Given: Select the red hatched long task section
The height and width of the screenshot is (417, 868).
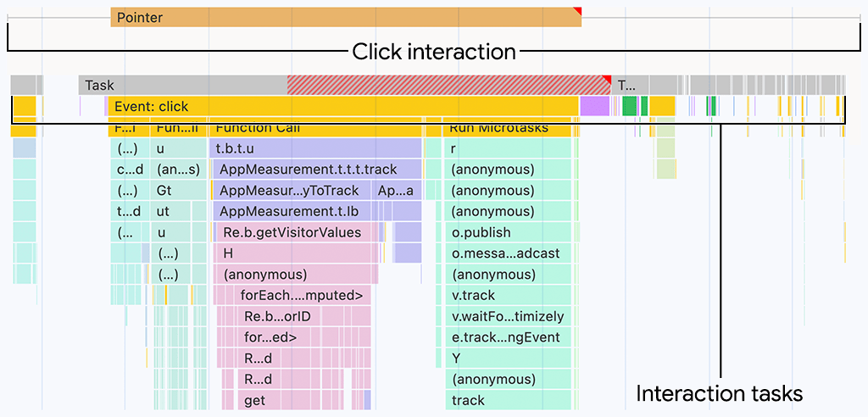Looking at the screenshot, I should [448, 85].
